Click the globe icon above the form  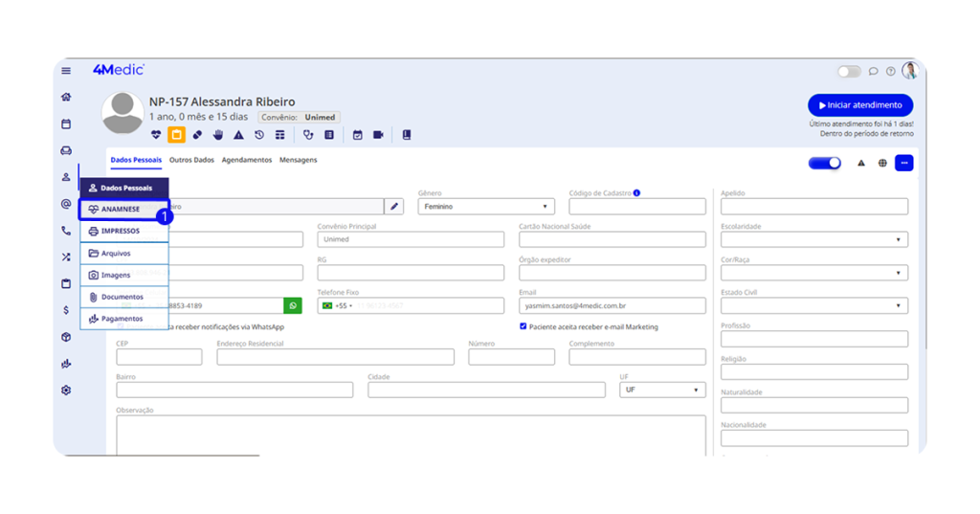coord(882,164)
